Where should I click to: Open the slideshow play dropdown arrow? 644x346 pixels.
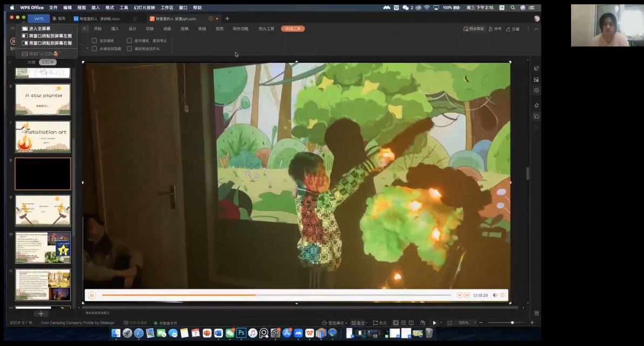tap(441, 323)
